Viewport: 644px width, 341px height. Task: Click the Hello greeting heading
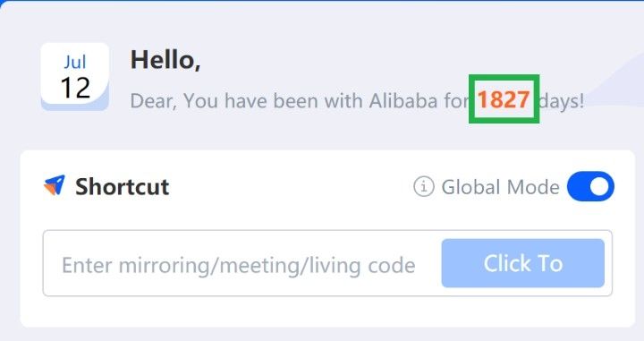coord(165,60)
